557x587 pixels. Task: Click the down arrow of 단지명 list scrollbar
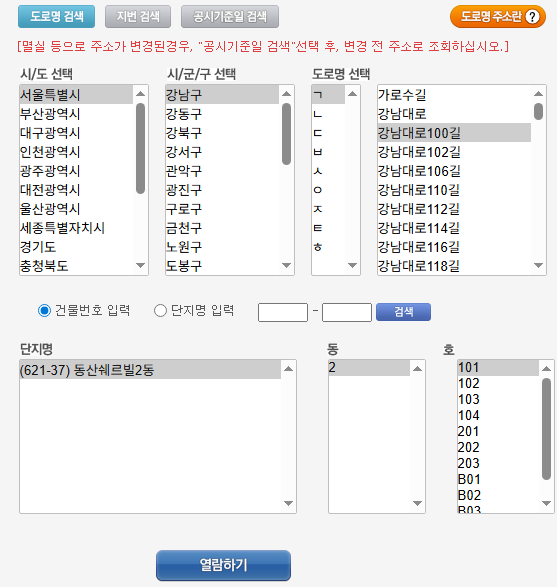coord(288,503)
